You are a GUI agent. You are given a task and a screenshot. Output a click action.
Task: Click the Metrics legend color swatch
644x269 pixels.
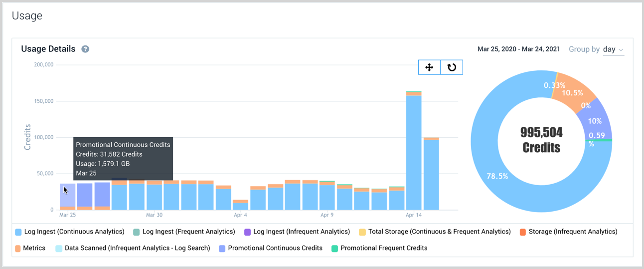pyautogui.click(x=18, y=249)
